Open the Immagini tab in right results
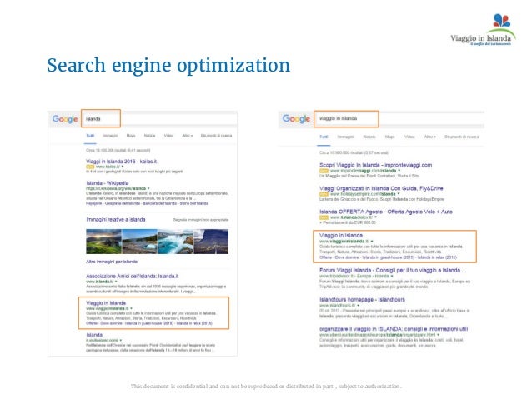The image size is (532, 399). coord(345,137)
